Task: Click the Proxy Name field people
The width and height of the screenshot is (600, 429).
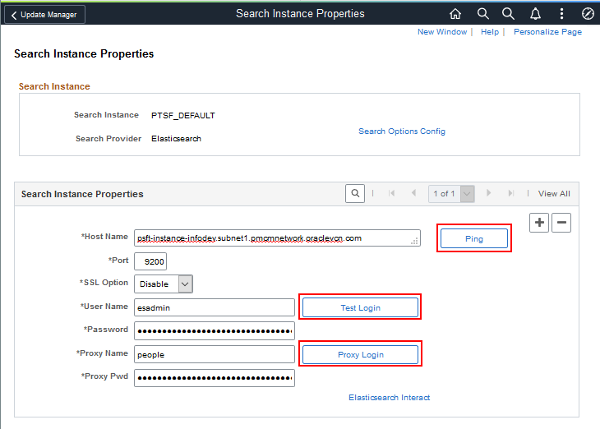Action: 214,354
